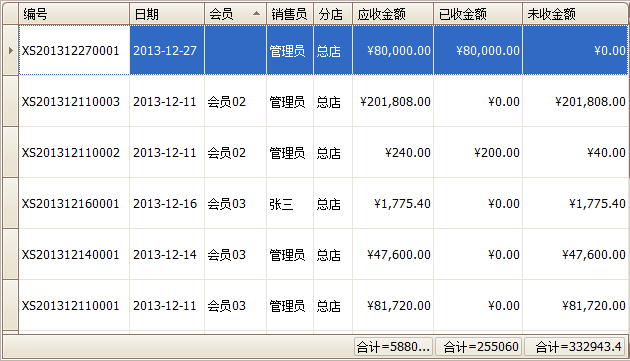Sort by the 日期 column header

167,14
